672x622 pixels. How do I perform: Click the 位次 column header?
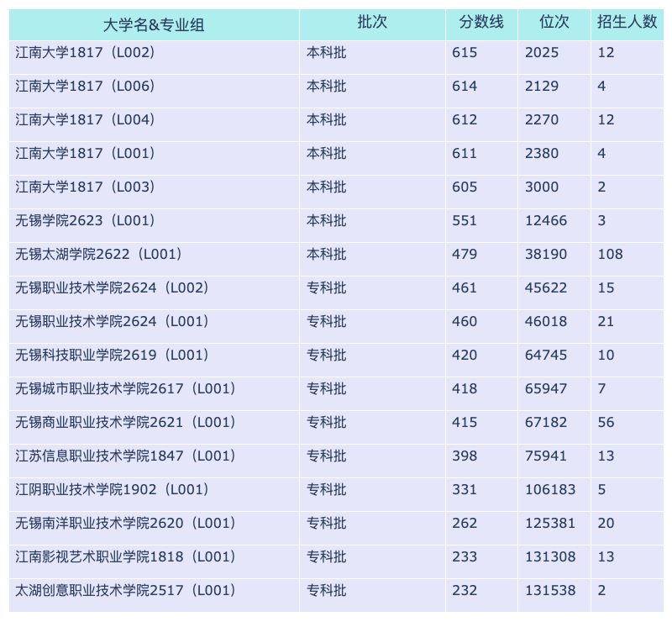point(554,25)
